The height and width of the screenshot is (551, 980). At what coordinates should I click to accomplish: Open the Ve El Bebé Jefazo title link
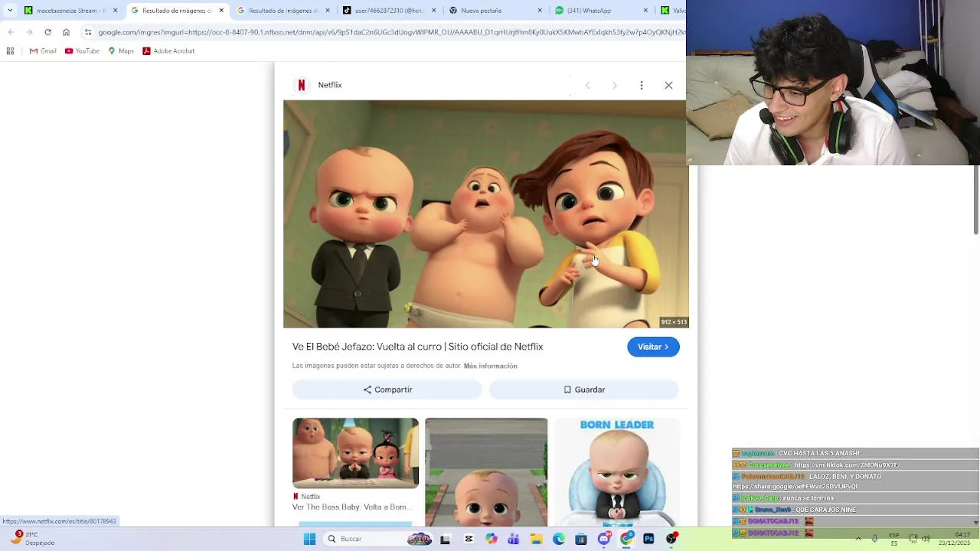coord(417,347)
